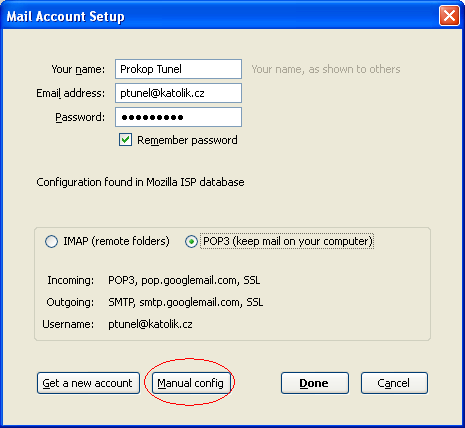The image size is (465, 428).
Task: Click the POP3 keep mail label text
Action: (x=287, y=241)
